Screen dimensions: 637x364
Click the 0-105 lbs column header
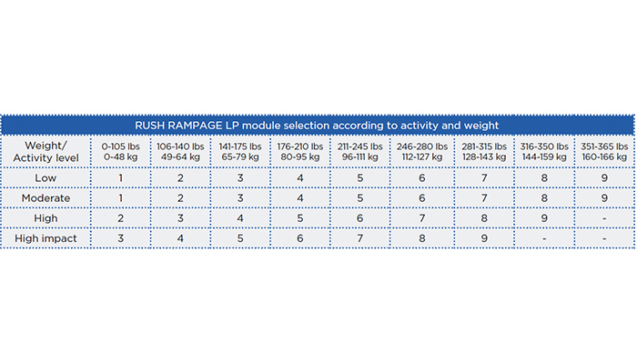point(119,149)
